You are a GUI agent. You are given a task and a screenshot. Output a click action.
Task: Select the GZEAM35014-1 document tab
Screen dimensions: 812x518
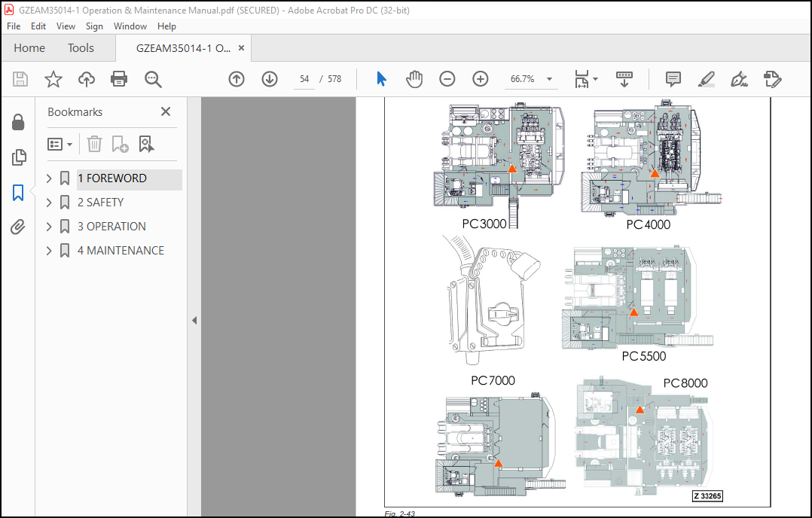(x=183, y=48)
